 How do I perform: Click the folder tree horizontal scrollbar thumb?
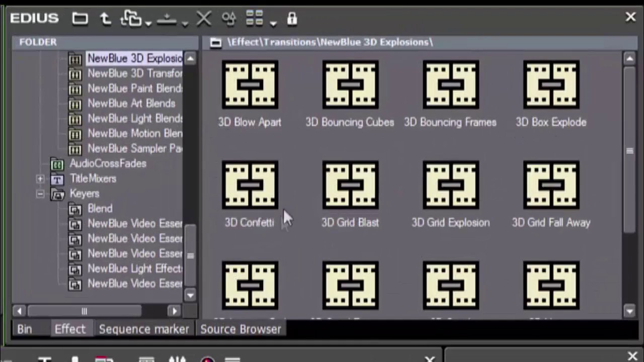tap(85, 311)
